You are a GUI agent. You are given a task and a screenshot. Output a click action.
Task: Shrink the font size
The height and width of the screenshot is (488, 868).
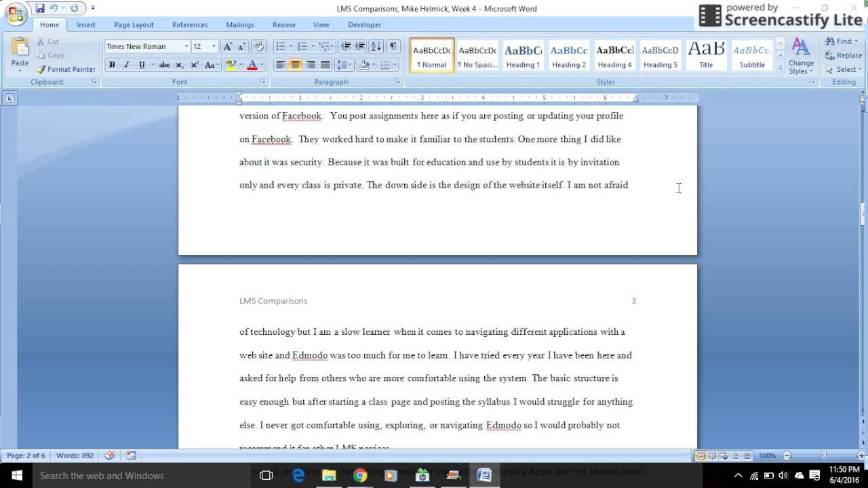click(241, 46)
